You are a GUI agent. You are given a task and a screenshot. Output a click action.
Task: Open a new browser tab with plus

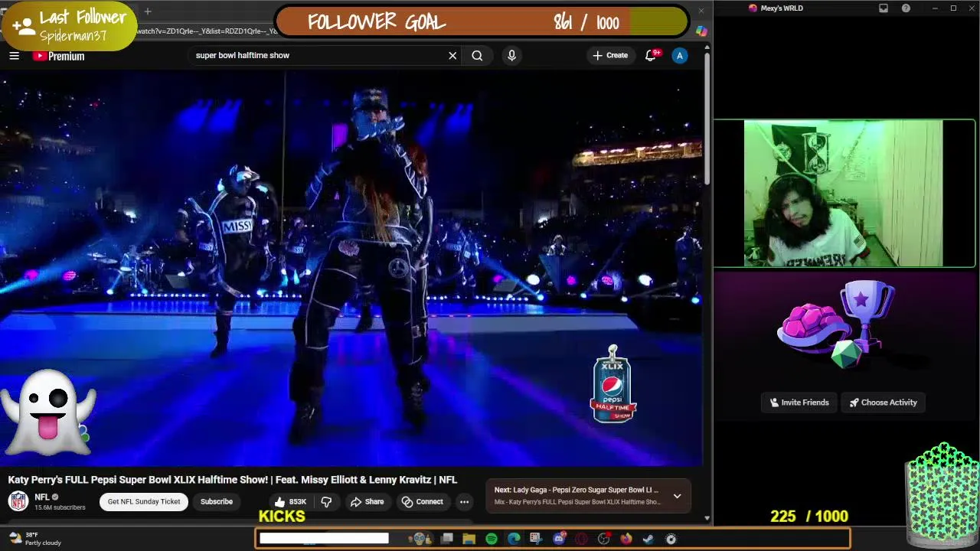point(148,11)
